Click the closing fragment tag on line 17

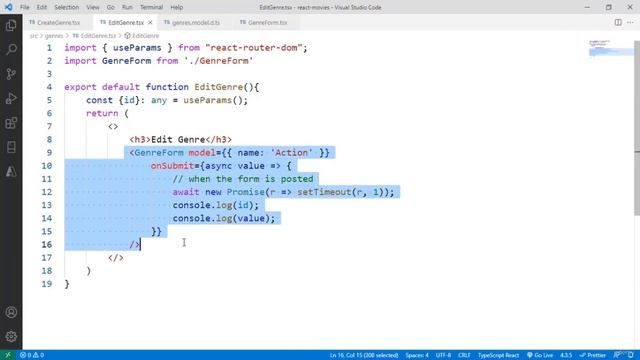click(116, 258)
